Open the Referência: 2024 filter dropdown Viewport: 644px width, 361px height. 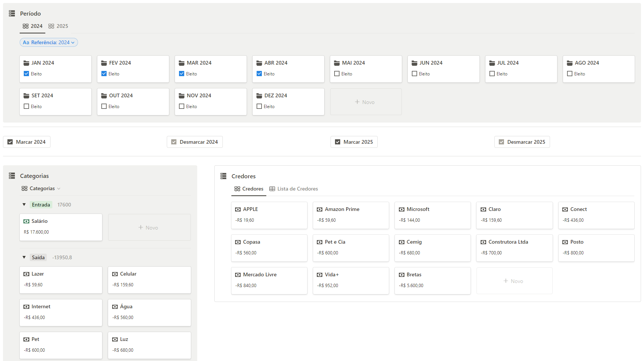tap(49, 42)
